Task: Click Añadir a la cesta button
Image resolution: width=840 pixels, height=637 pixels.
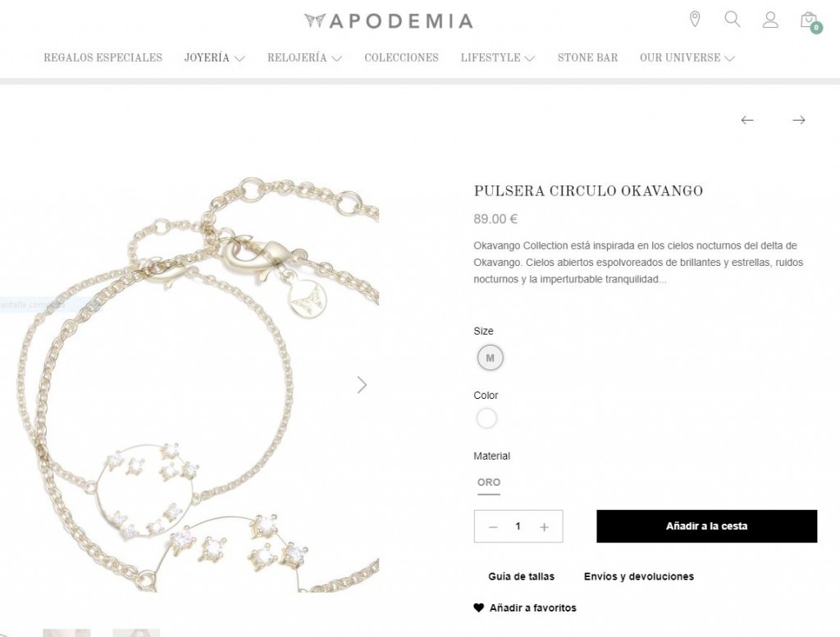Action: pyautogui.click(x=706, y=526)
